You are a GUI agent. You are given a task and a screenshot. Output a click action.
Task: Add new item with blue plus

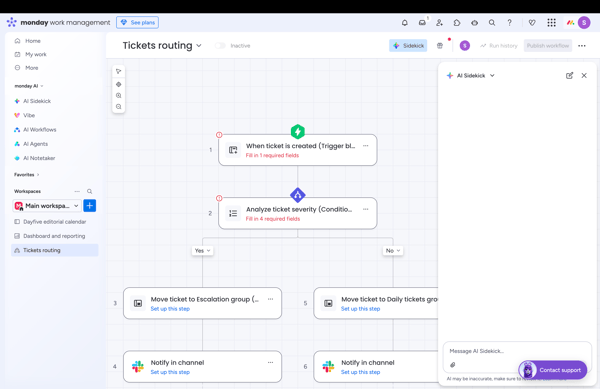tap(90, 206)
